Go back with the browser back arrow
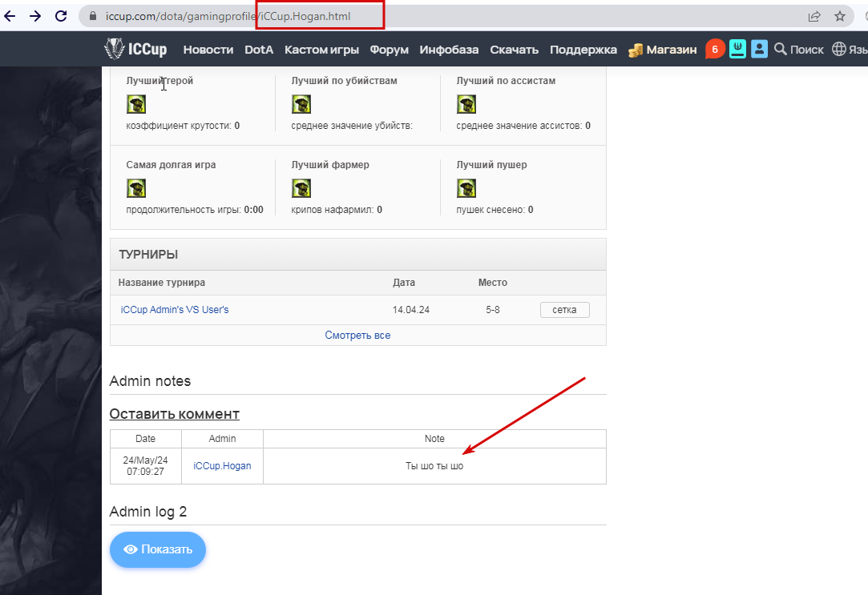Image resolution: width=868 pixels, height=595 pixels. click(10, 16)
